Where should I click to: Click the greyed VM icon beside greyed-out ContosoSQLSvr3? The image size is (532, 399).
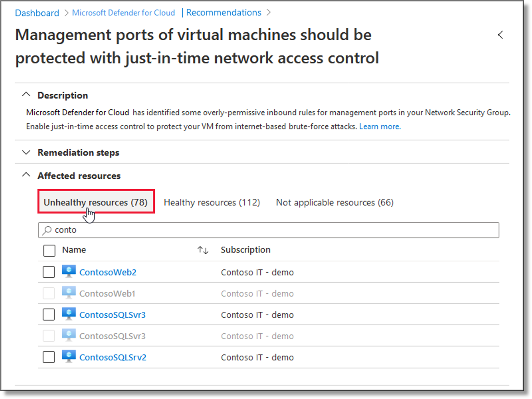pyautogui.click(x=69, y=335)
